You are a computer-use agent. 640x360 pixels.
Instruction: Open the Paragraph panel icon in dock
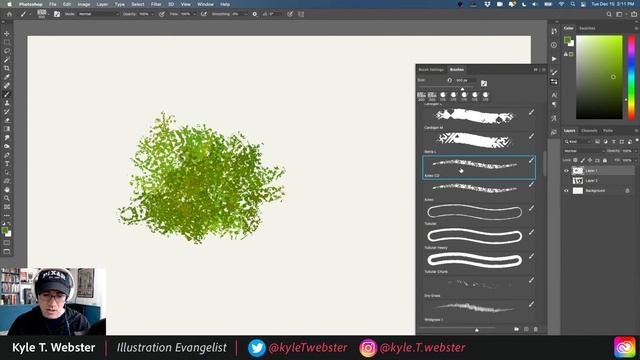point(554,104)
